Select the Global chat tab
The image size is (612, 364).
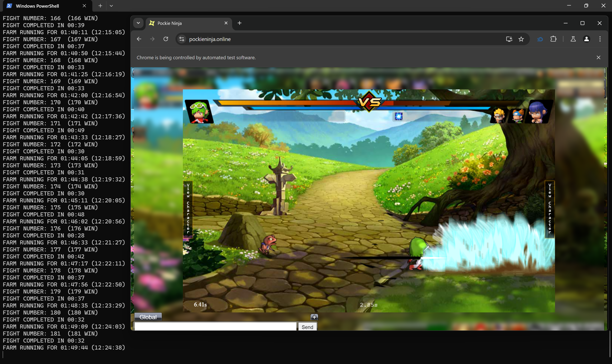click(x=148, y=317)
